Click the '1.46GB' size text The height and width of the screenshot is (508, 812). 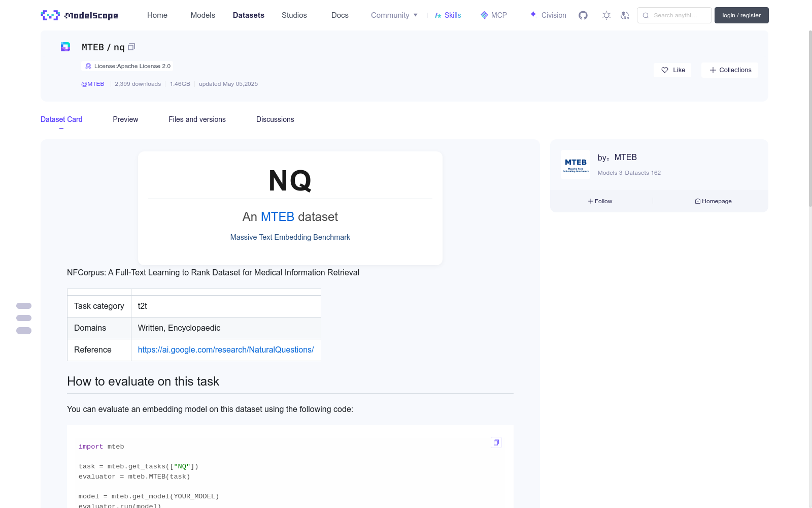point(180,84)
